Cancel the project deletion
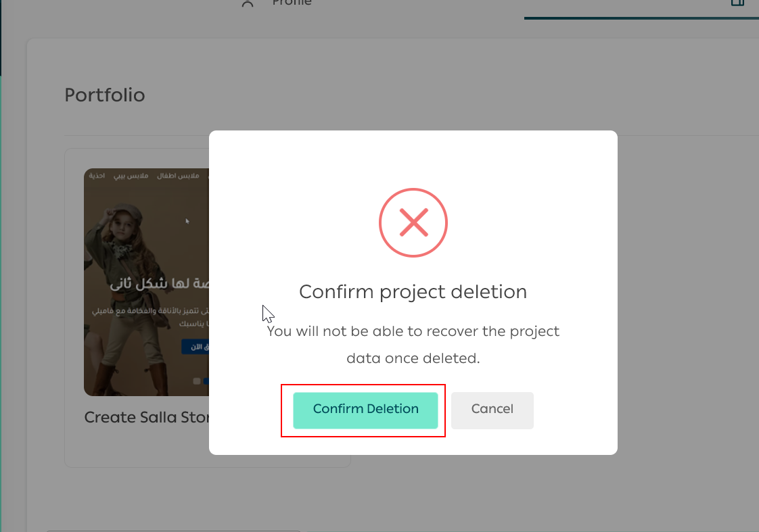The image size is (759, 532). (492, 410)
